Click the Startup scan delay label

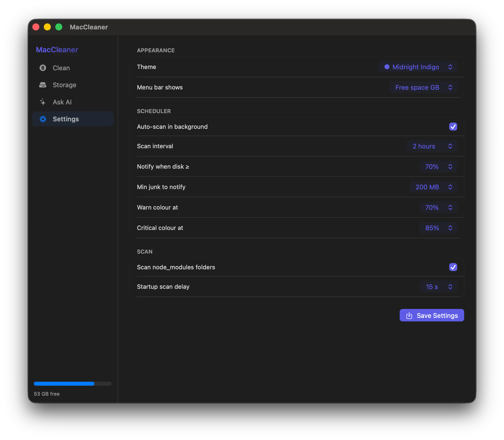click(x=163, y=287)
